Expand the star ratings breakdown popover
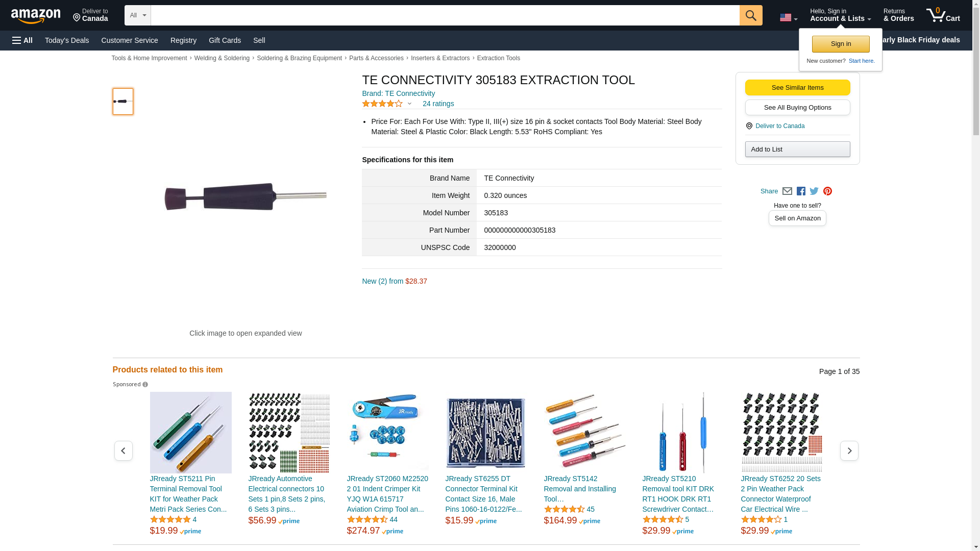The width and height of the screenshot is (980, 551). (409, 104)
